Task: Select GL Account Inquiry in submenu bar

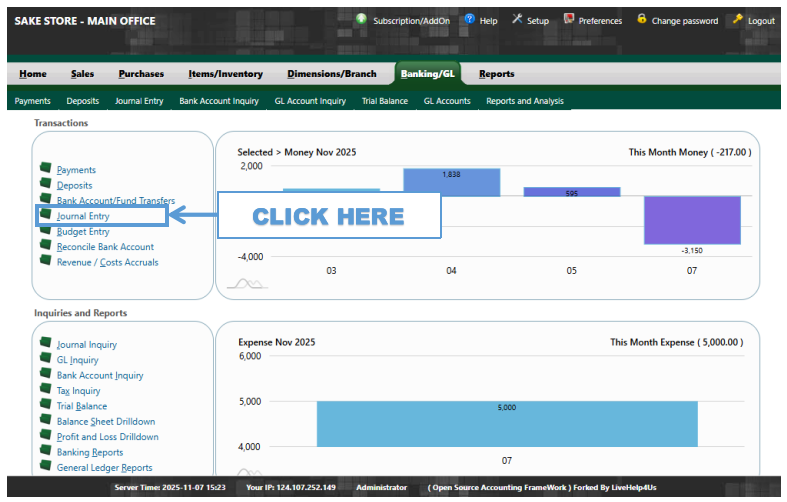Action: click(310, 101)
